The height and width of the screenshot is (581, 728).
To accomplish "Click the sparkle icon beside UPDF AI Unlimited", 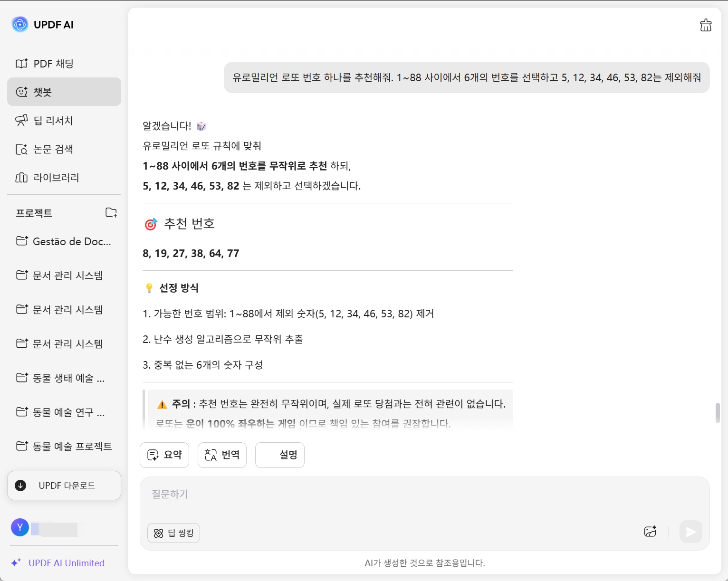I will 16,563.
